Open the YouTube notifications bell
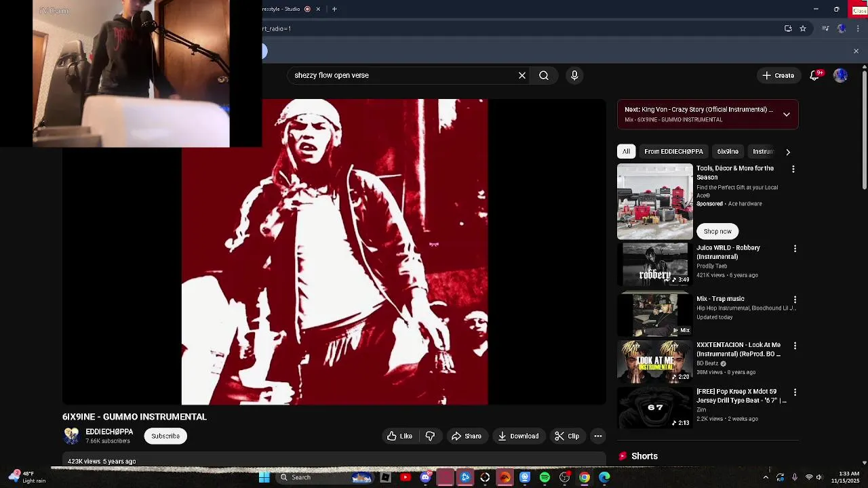Viewport: 868px width, 488px height. point(815,75)
